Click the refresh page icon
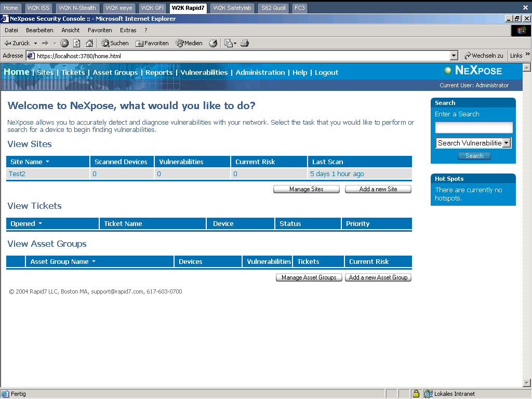Viewport: 532px width, 399px height. coord(77,43)
